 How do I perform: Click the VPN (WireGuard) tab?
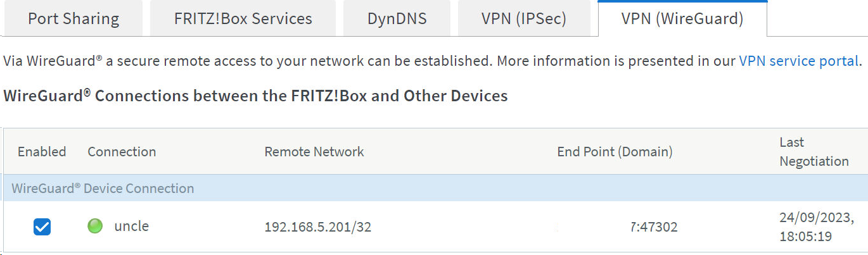[x=682, y=18]
